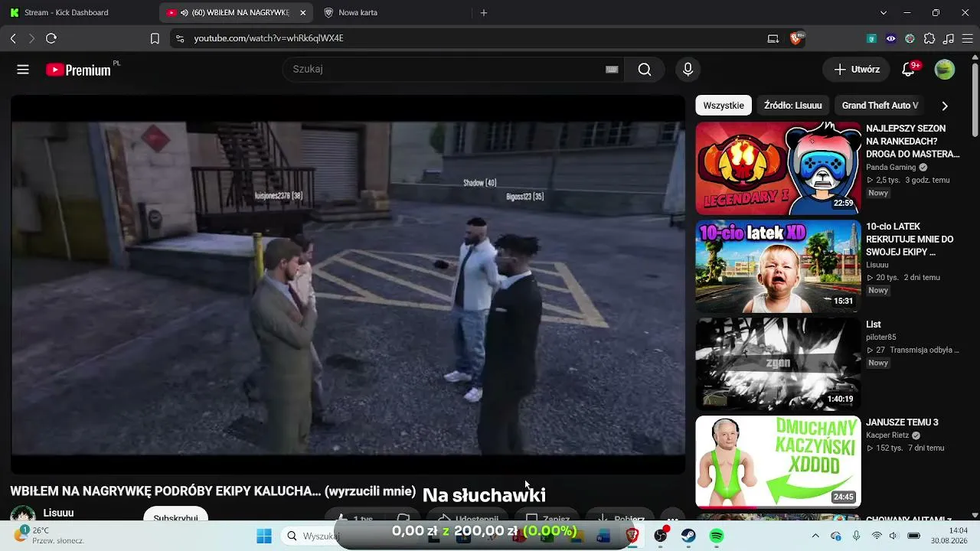Image resolution: width=980 pixels, height=551 pixels.
Task: Open YouTube notifications bell
Action: click(x=909, y=70)
